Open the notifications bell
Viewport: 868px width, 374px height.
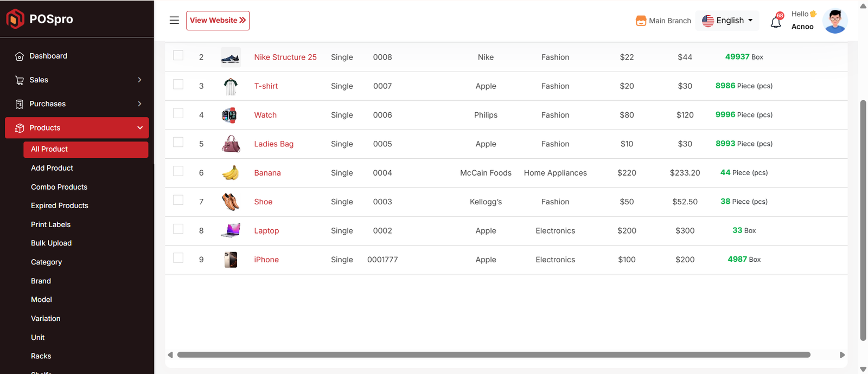776,22
